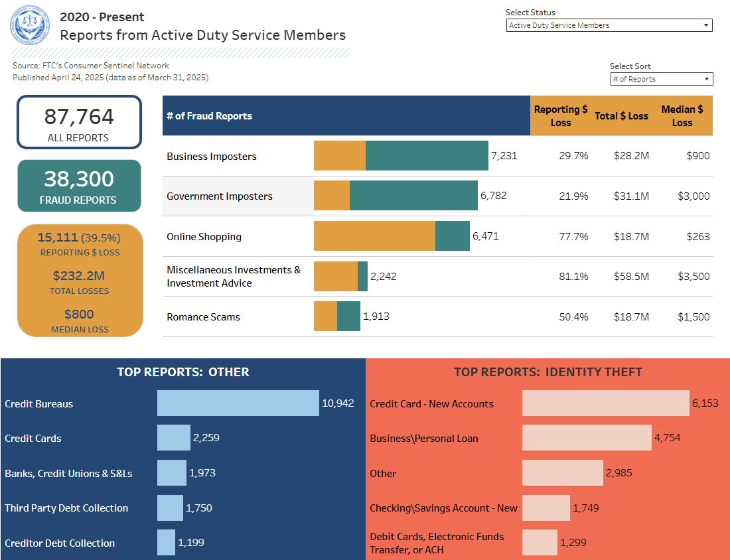Click the Third Party Debt Collection bar
Image resolution: width=730 pixels, height=560 pixels.
click(x=170, y=508)
